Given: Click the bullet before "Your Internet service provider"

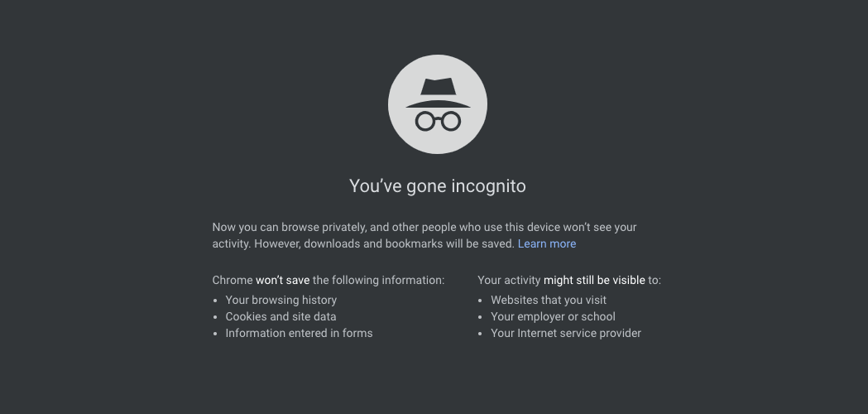Looking at the screenshot, I should (481, 335).
